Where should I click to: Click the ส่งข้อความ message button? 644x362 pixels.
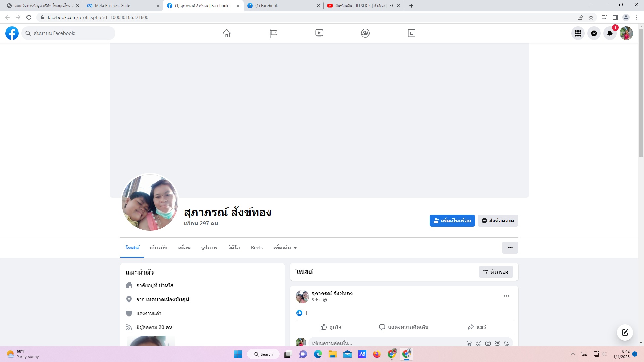498,221
